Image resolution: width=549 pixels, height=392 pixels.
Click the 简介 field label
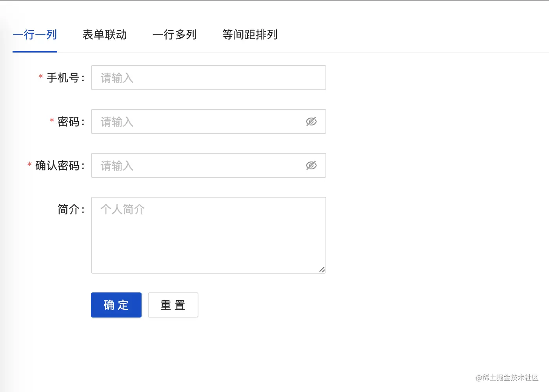coord(69,209)
